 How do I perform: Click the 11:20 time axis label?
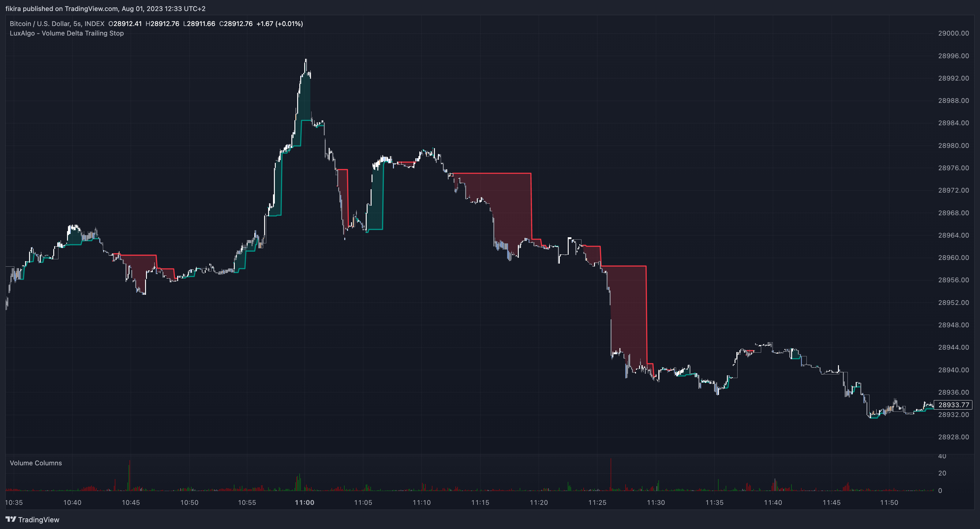(x=539, y=502)
